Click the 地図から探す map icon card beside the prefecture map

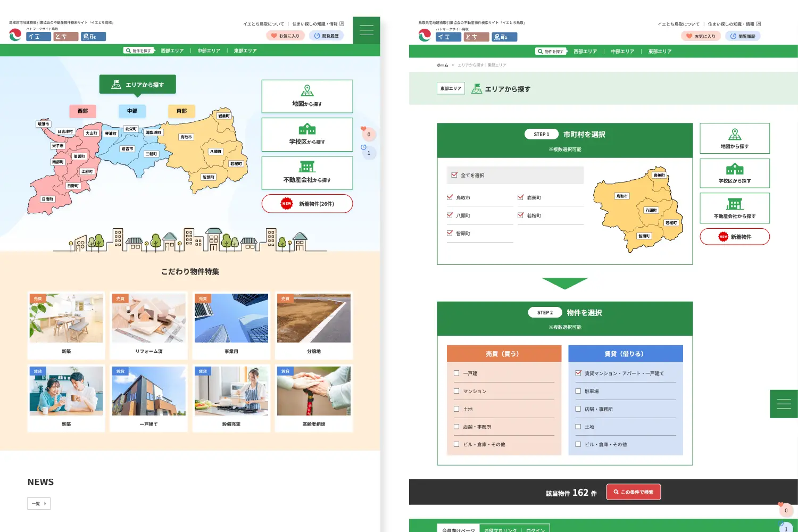tap(307, 96)
